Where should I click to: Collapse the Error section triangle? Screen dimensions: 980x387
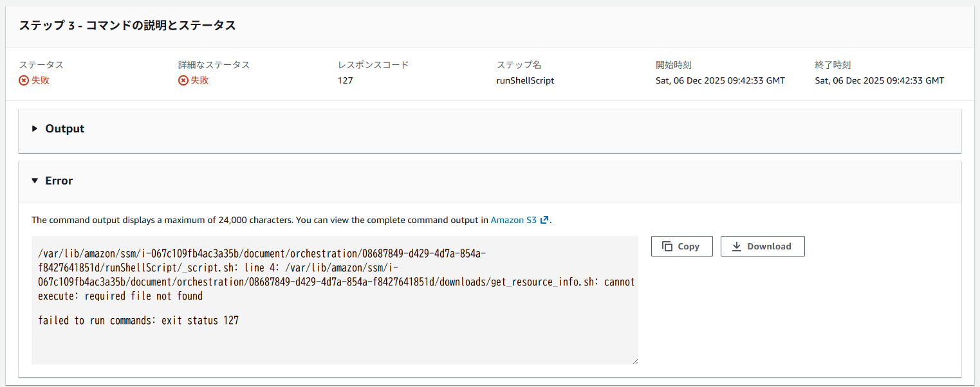(x=35, y=181)
